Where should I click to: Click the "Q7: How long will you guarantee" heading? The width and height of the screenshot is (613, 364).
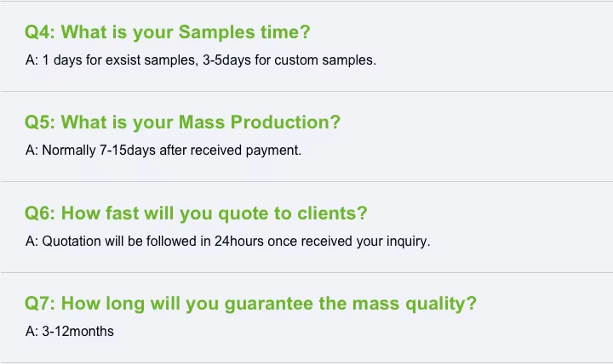250,304
